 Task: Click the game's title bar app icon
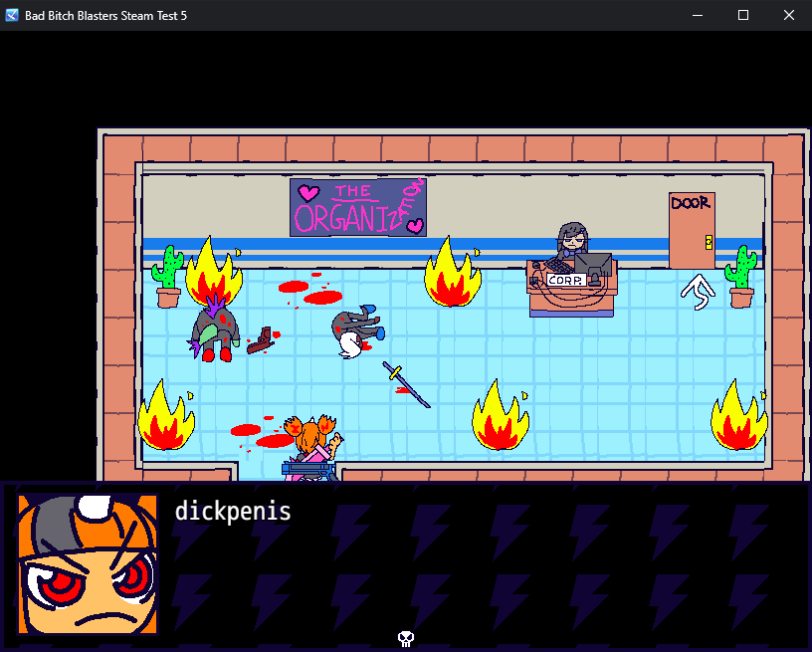[x=12, y=15]
